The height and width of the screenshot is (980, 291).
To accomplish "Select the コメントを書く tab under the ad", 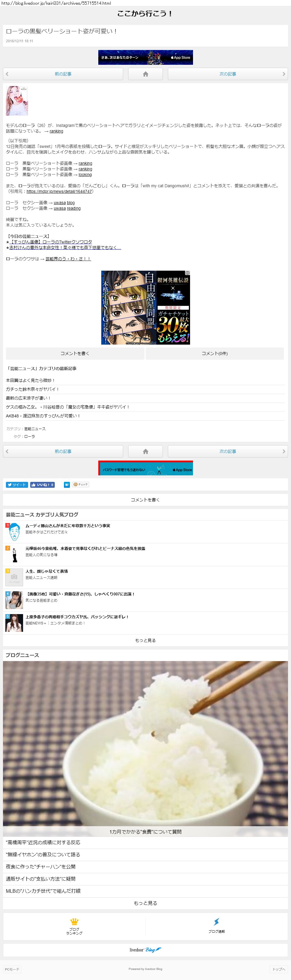I will 75,353.
